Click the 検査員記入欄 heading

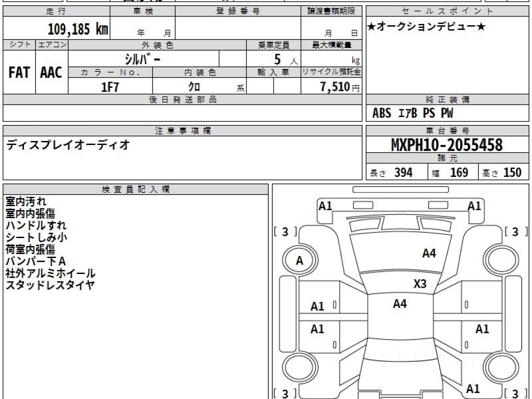point(136,189)
